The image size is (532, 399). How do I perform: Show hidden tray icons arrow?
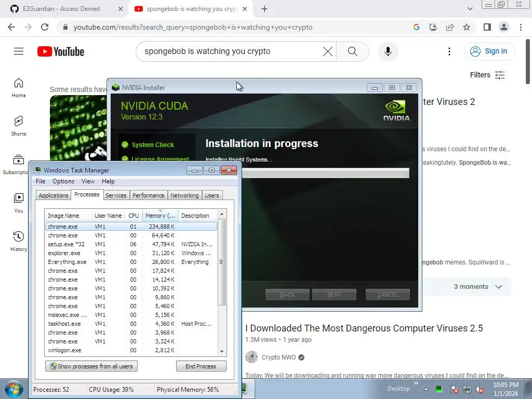426,389
